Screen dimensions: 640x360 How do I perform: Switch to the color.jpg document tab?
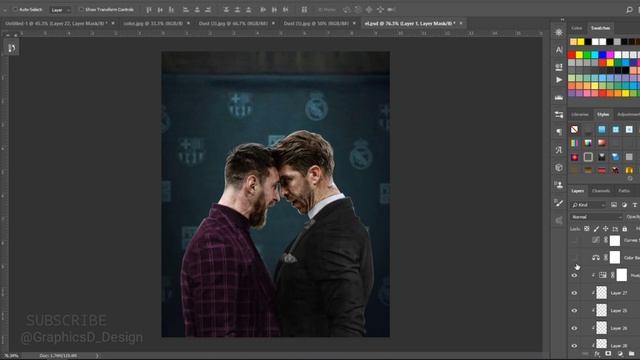coord(153,24)
